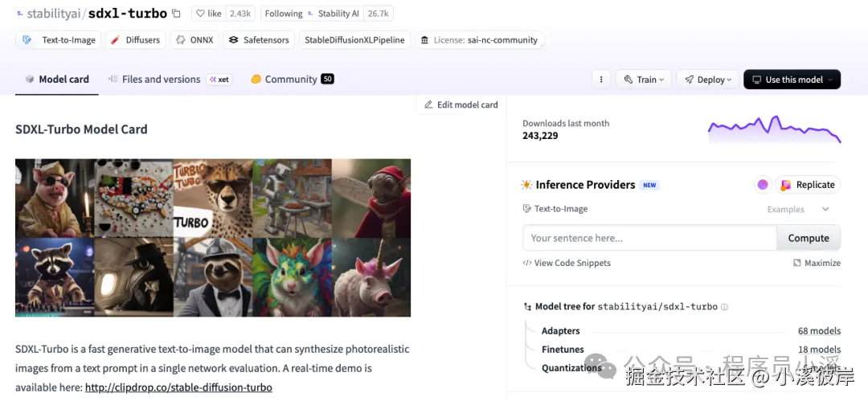Like the sdxl-turbo model
The width and height of the screenshot is (868, 401).
(209, 14)
